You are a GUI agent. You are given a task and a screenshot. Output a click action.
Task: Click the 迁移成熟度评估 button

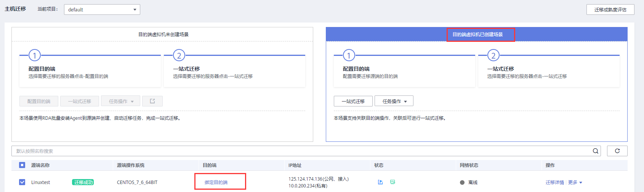[x=610, y=10]
